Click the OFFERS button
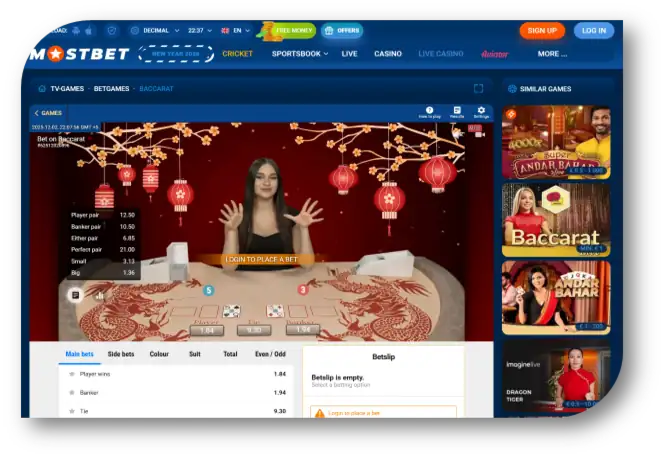 tap(342, 31)
